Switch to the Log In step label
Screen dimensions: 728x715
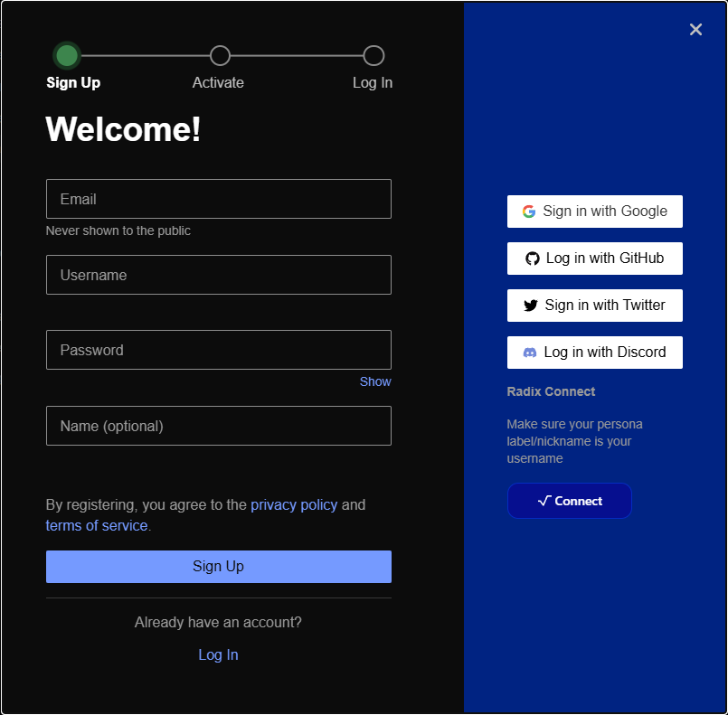(373, 82)
